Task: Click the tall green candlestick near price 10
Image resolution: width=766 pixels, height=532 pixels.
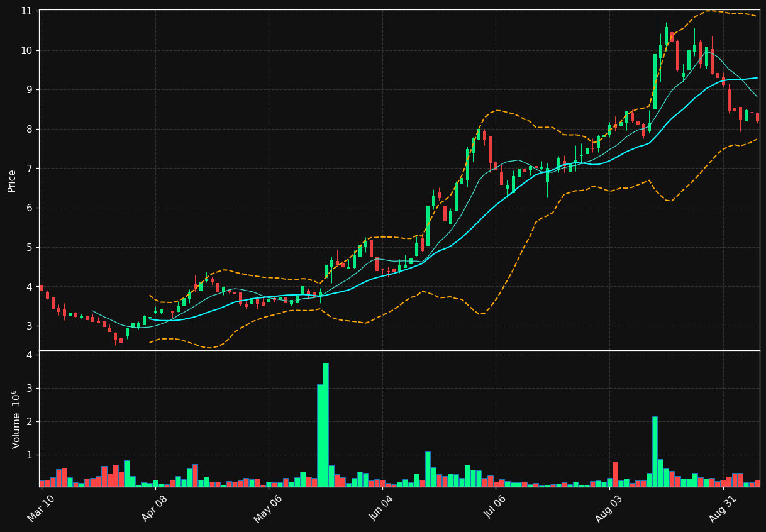Action: click(655, 82)
